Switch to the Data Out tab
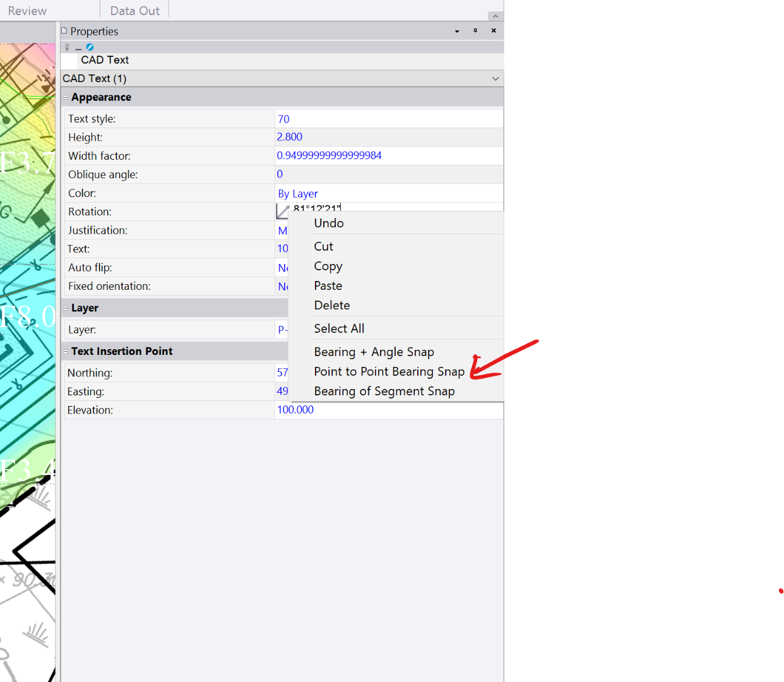Screen dimensions: 784x682 [x=134, y=10]
